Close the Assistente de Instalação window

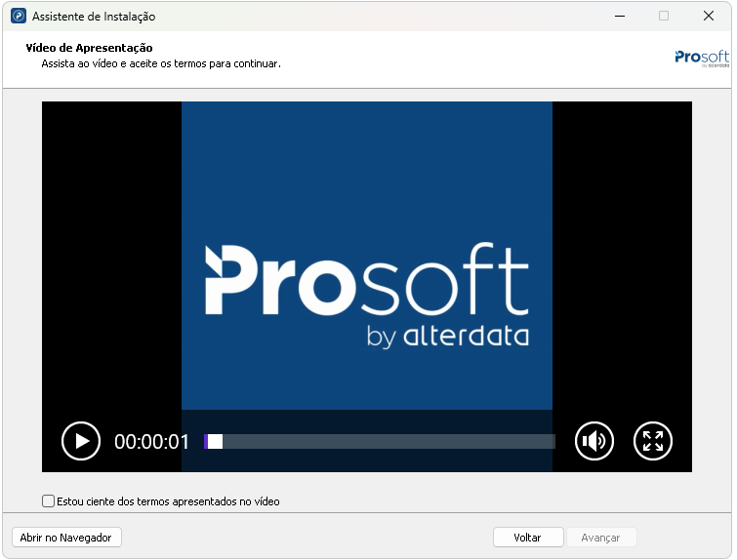point(709,16)
